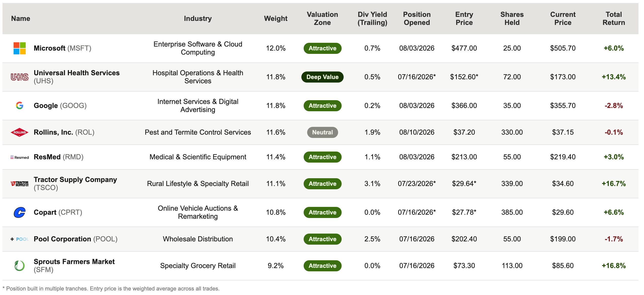Image resolution: width=644 pixels, height=295 pixels.
Task: Click the Valuation Zone column header
Action: (322, 19)
